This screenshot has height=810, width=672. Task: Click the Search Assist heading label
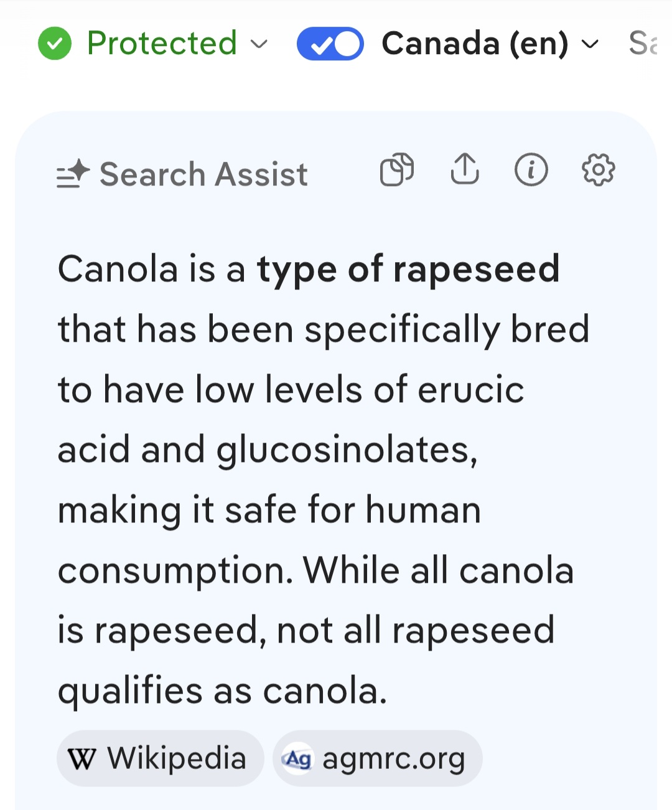pos(203,174)
